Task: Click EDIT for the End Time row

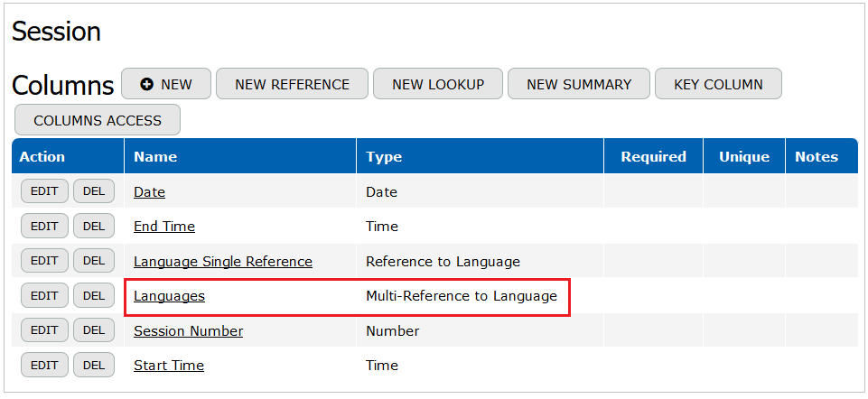Action: coord(44,226)
